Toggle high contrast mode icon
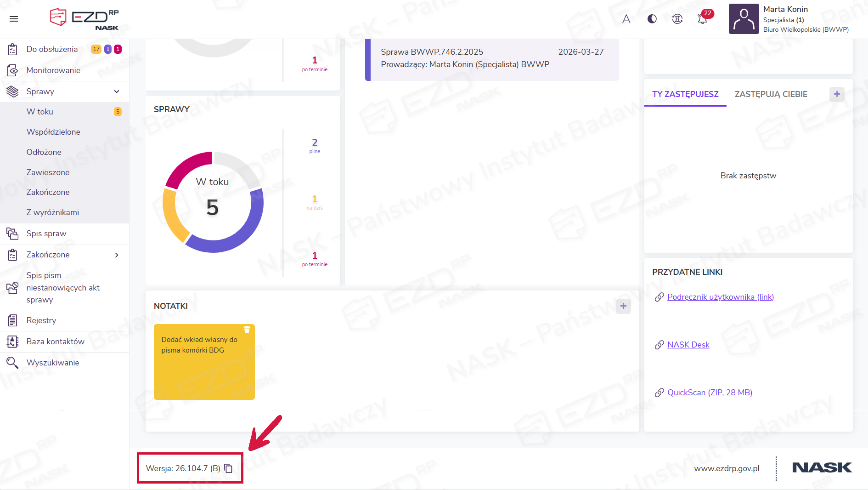 click(652, 19)
